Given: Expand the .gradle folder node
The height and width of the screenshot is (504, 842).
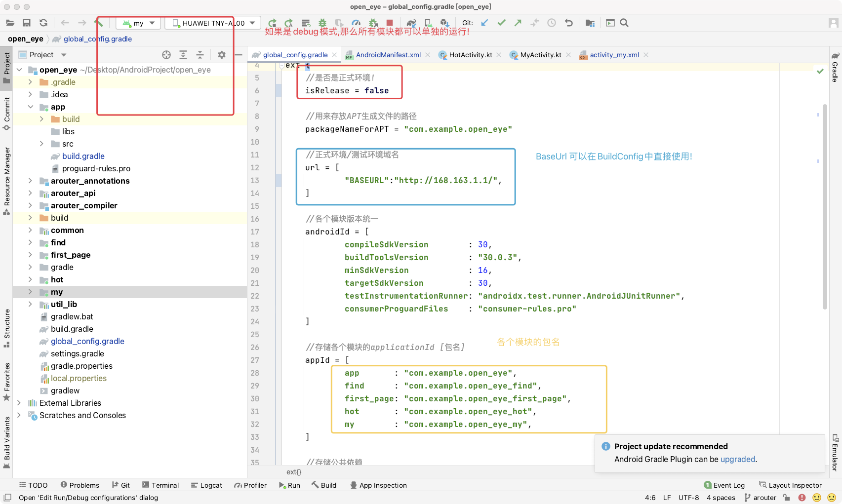Looking at the screenshot, I should (x=31, y=82).
